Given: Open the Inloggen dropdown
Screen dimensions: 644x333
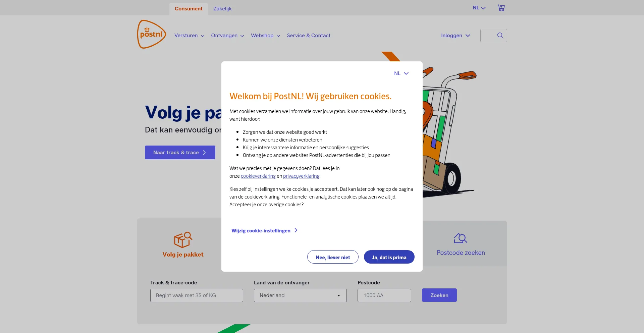Looking at the screenshot, I should pyautogui.click(x=455, y=36).
